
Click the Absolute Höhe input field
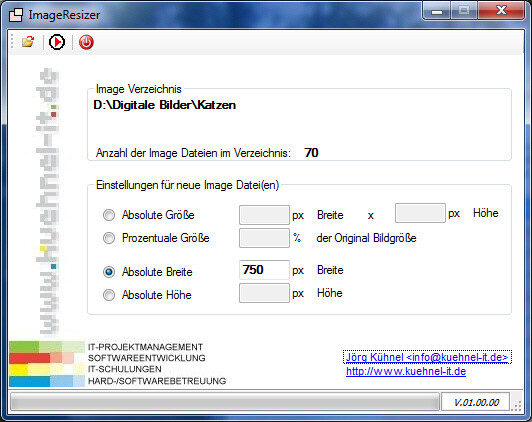pyautogui.click(x=264, y=293)
